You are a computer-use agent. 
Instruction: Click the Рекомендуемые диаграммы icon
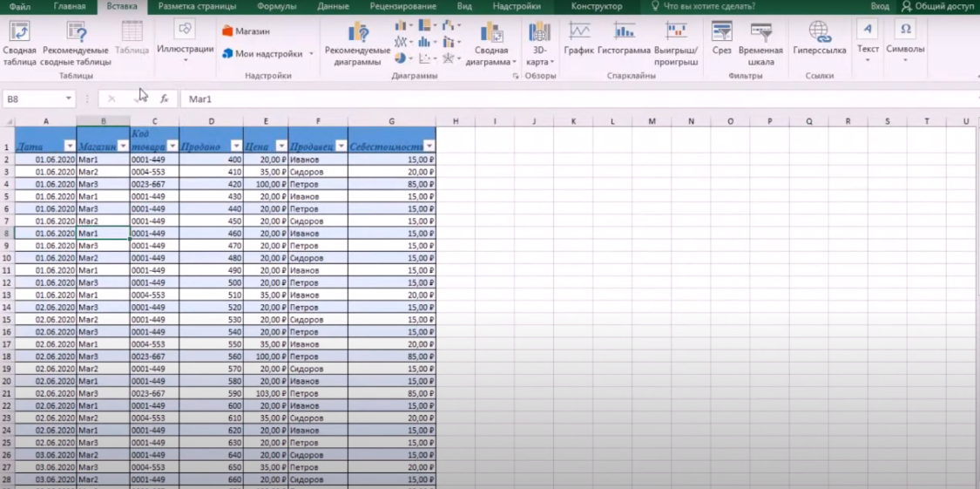click(358, 33)
